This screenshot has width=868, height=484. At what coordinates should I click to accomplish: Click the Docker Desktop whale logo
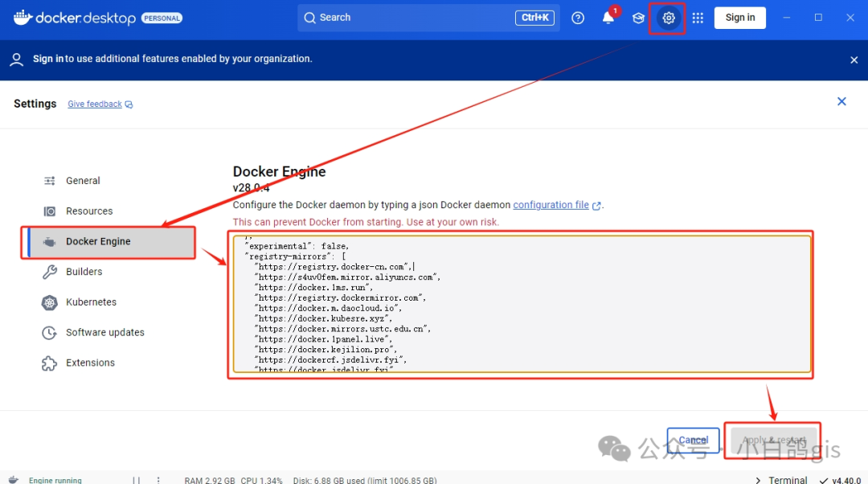coord(23,18)
